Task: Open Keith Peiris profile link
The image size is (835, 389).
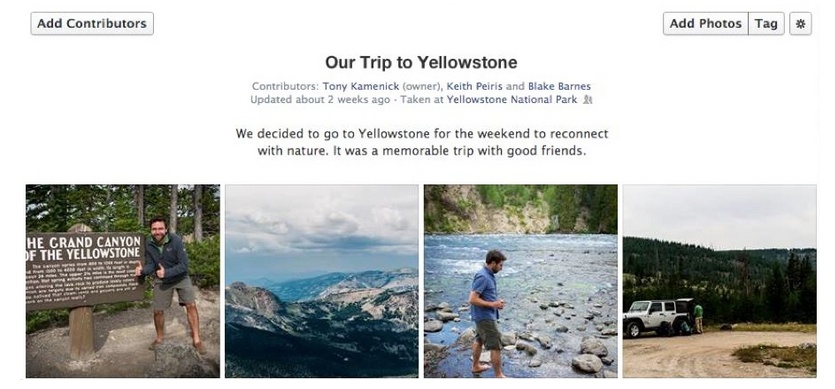Action: coord(474,86)
